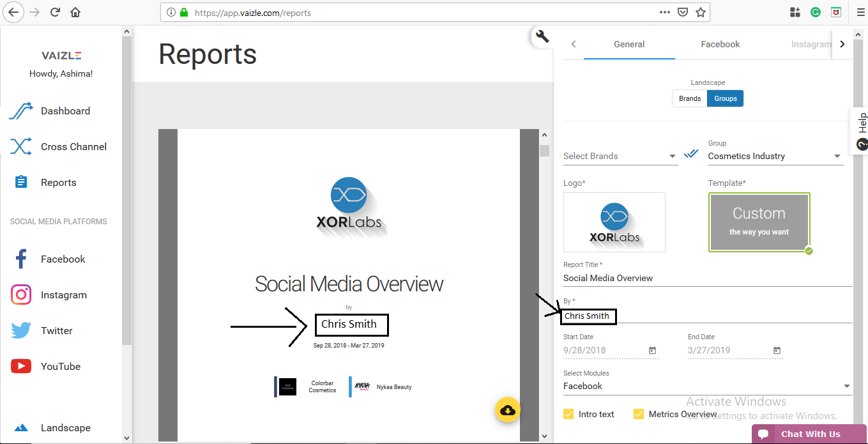This screenshot has height=444, width=868.
Task: Reload the page with refresh icon
Action: [55, 12]
